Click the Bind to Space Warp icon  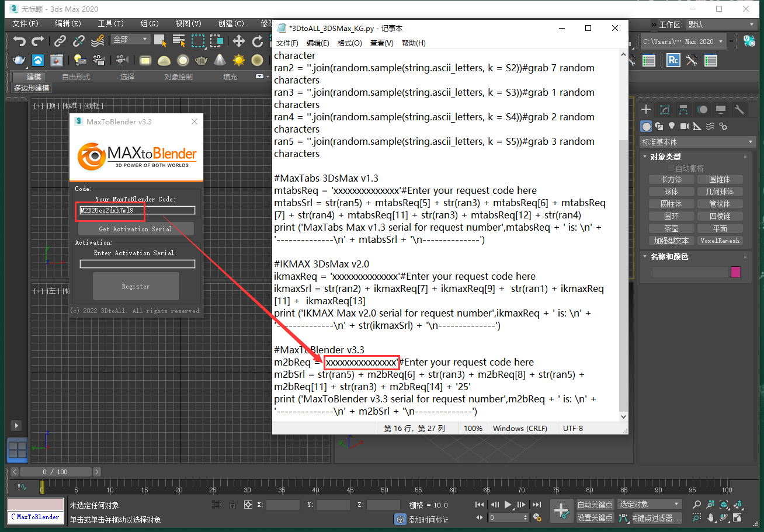tap(98, 41)
